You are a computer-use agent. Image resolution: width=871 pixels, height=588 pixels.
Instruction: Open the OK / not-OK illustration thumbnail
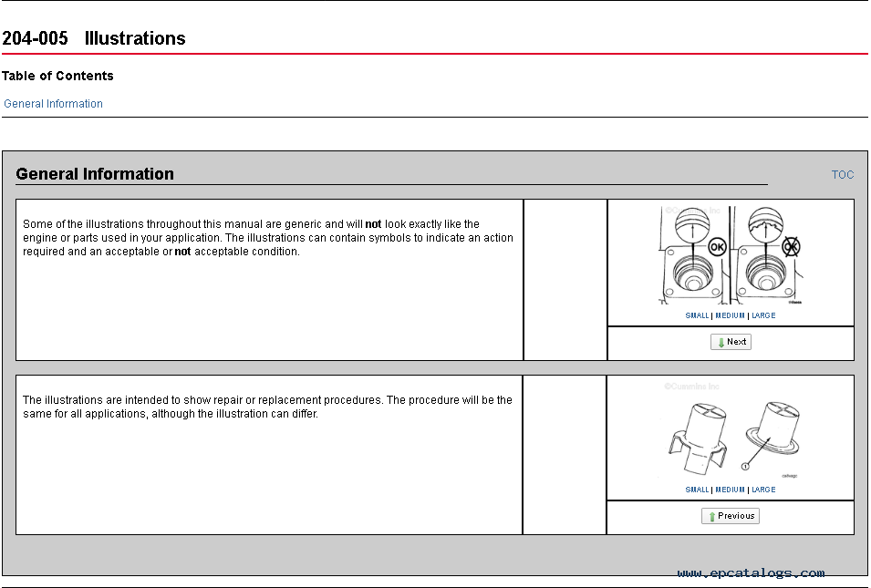click(731, 255)
